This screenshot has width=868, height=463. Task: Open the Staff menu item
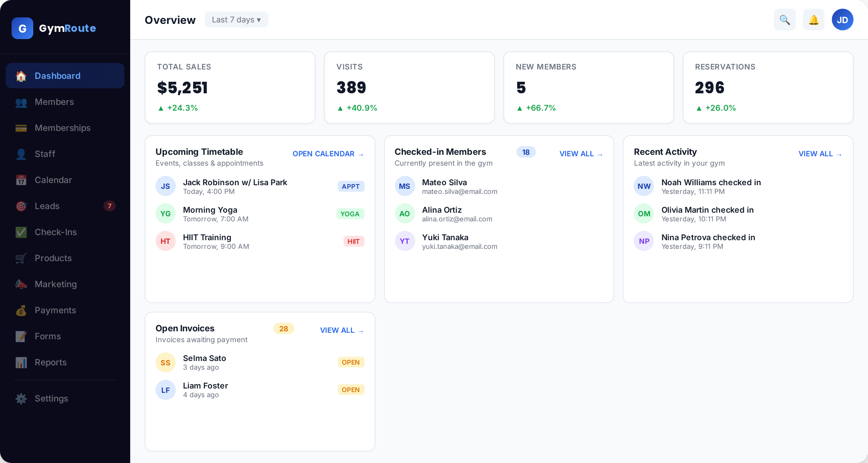(65, 154)
